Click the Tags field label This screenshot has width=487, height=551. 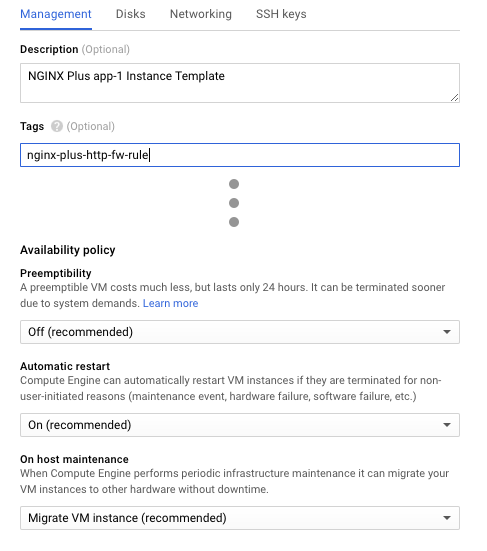tap(32, 126)
